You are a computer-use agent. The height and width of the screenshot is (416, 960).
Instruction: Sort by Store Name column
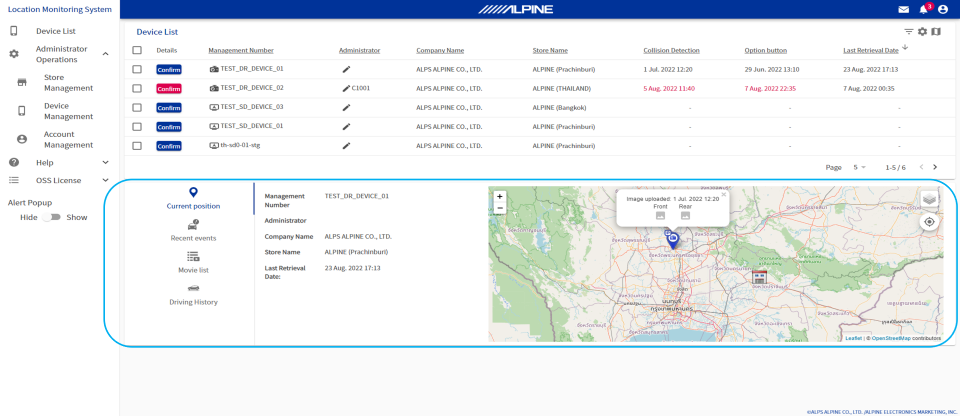click(x=550, y=50)
